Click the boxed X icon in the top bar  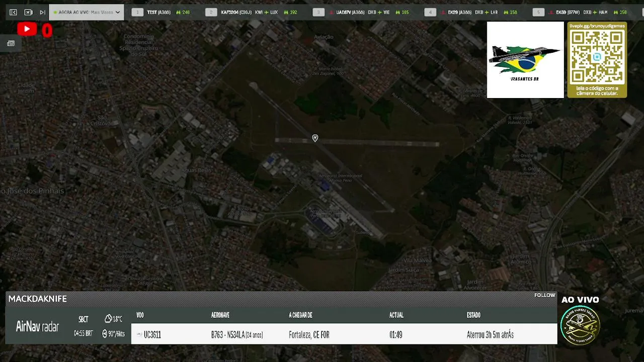[x=28, y=12]
